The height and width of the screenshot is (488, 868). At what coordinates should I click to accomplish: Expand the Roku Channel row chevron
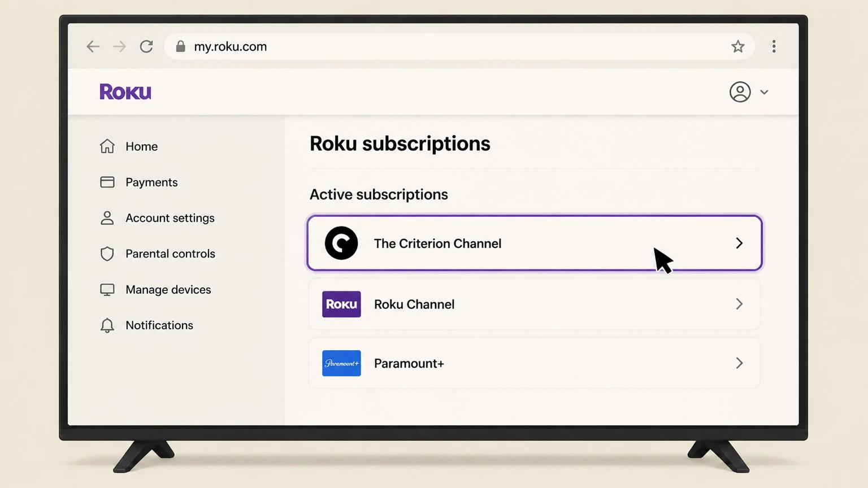[x=739, y=304]
